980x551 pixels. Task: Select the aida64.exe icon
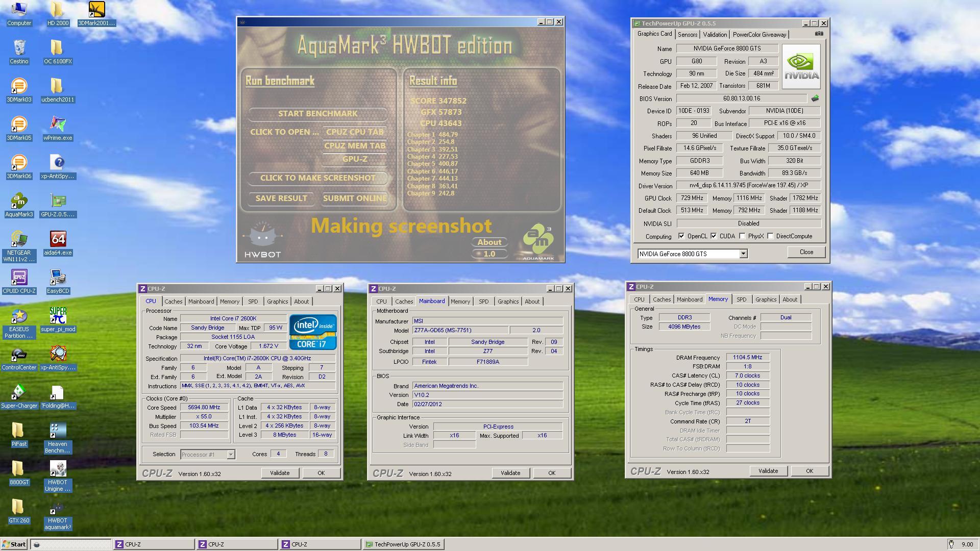tap(58, 243)
